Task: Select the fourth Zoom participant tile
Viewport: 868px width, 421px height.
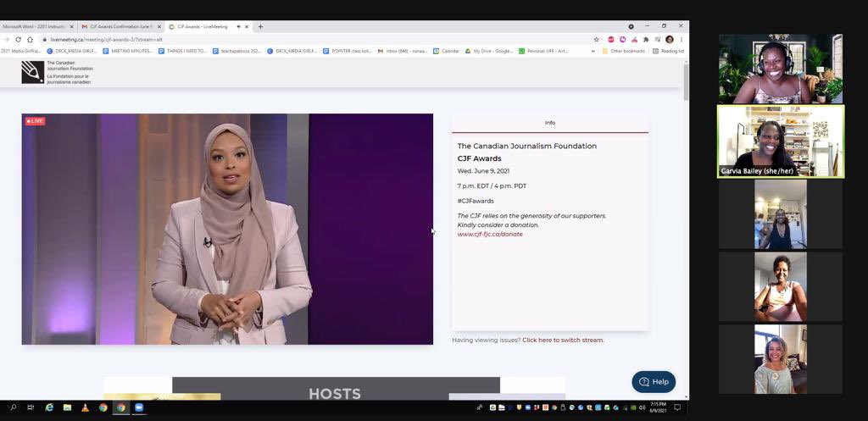Action: tap(781, 286)
